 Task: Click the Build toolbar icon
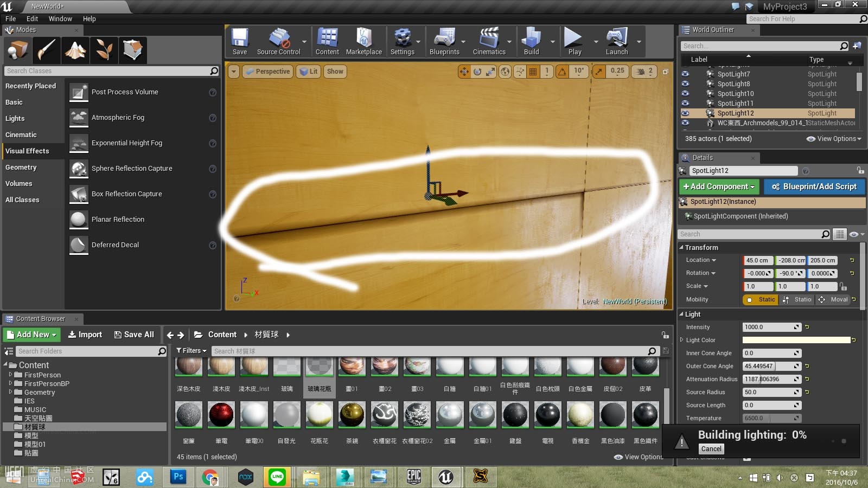tap(532, 42)
